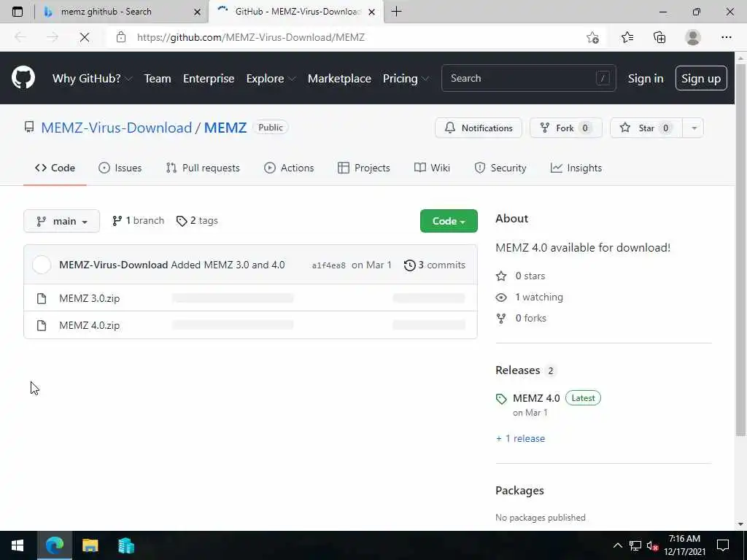Expand the Explore dropdown
747x560 pixels.
[271, 78]
